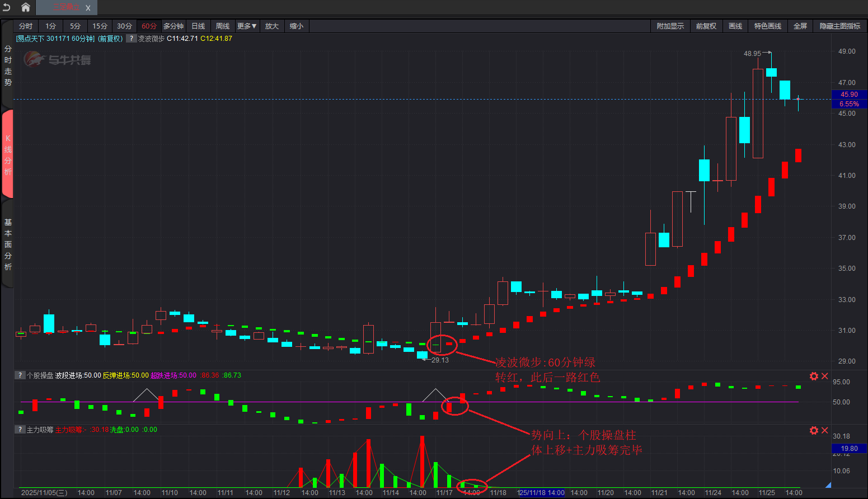Switch to the 日线 daily chart
Viewport: 868px width, 499px height.
pyautogui.click(x=198, y=26)
